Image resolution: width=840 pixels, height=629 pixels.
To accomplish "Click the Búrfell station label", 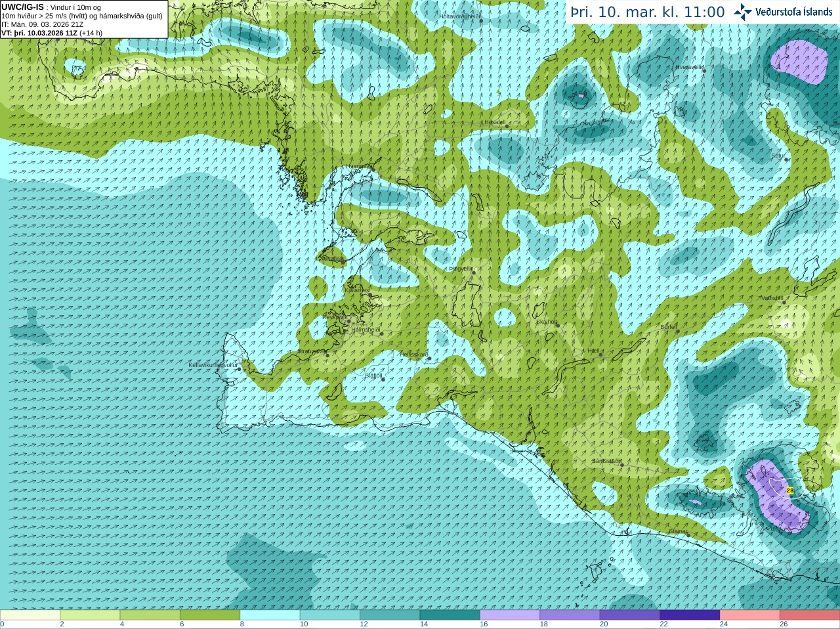I will 669,326.
